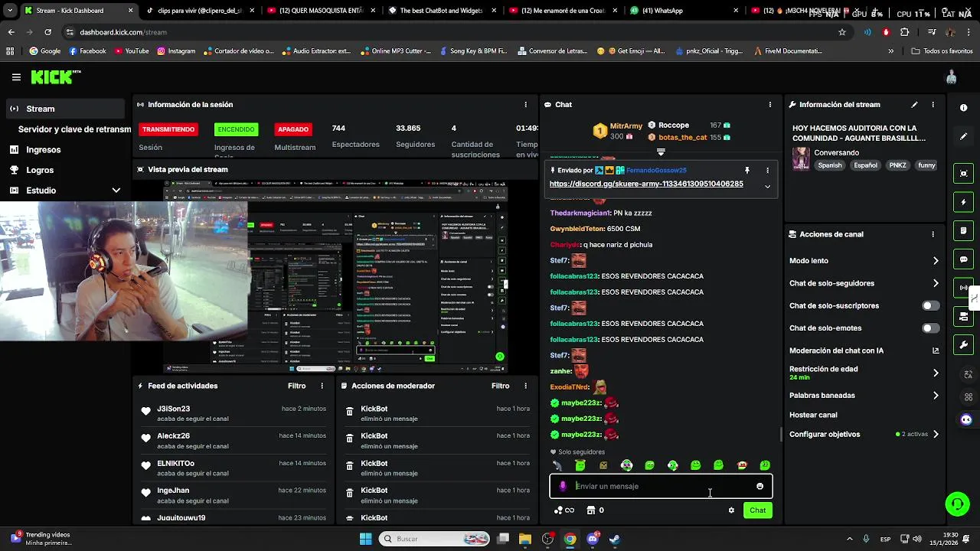Screen dimensions: 980x551
Task: Click the chat scrollbar
Action: (781, 434)
